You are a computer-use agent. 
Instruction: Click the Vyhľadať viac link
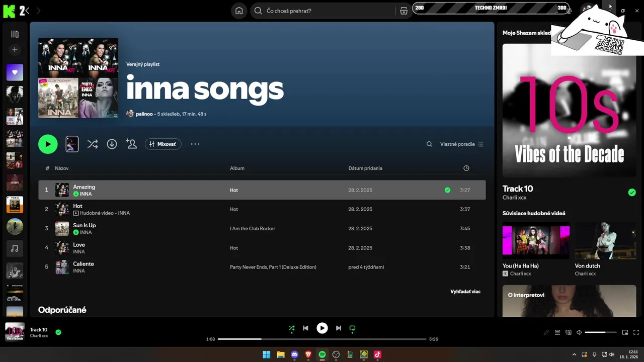point(465,292)
